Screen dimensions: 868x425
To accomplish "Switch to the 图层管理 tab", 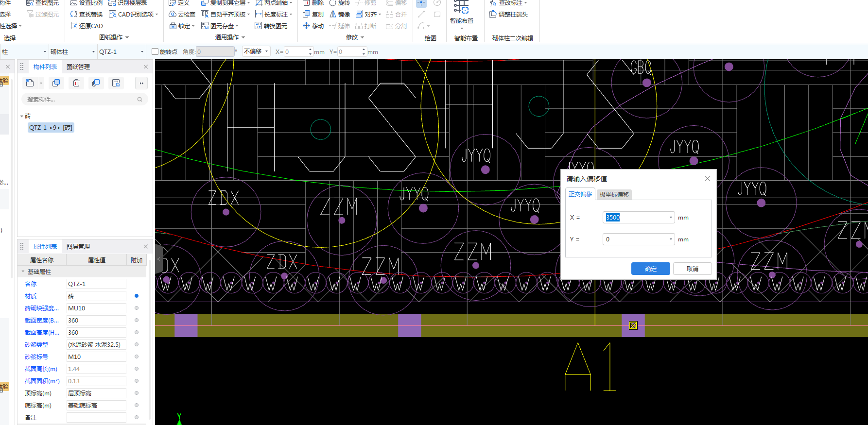I will [78, 247].
